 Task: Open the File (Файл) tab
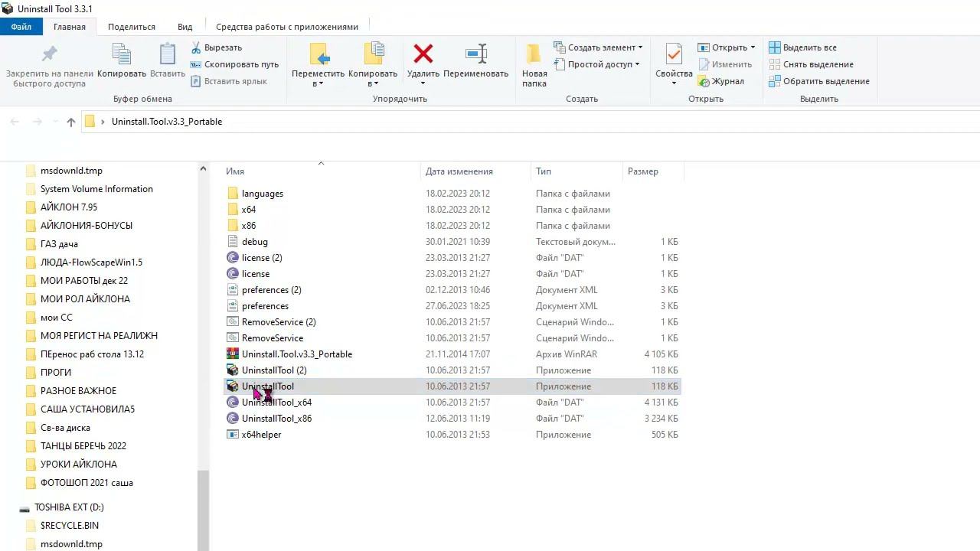(21, 27)
